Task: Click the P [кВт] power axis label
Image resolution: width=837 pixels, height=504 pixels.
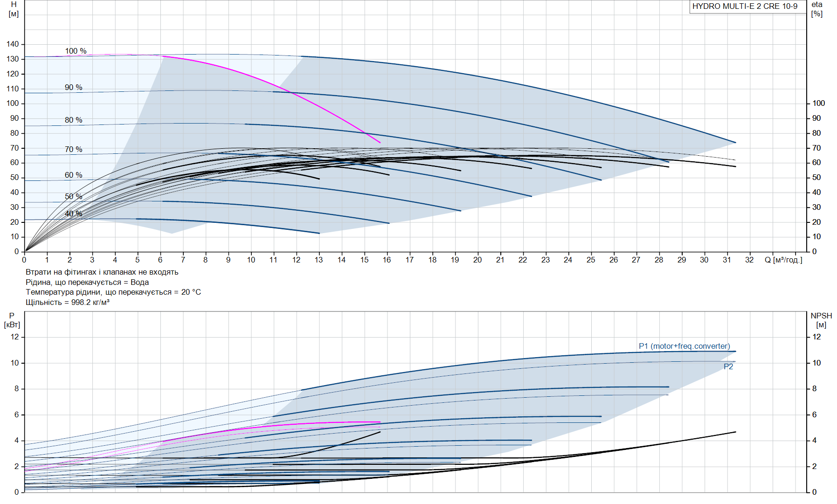Action: pyautogui.click(x=12, y=320)
